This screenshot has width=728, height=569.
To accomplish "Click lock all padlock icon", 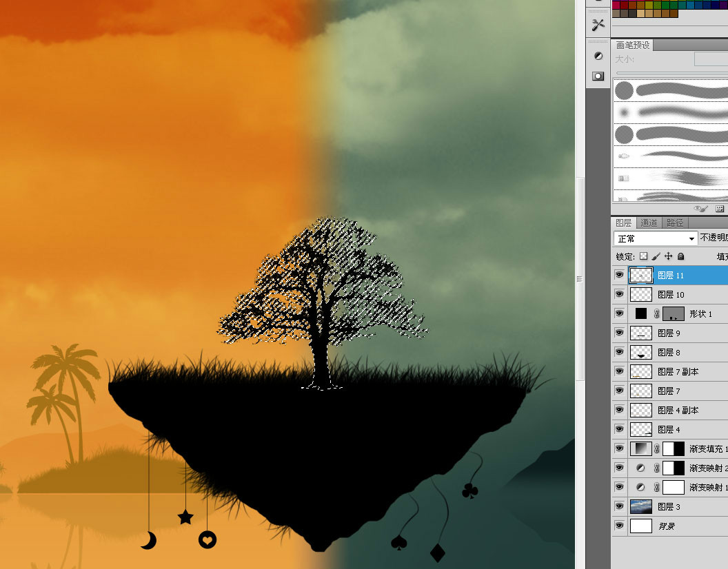I will (x=680, y=256).
